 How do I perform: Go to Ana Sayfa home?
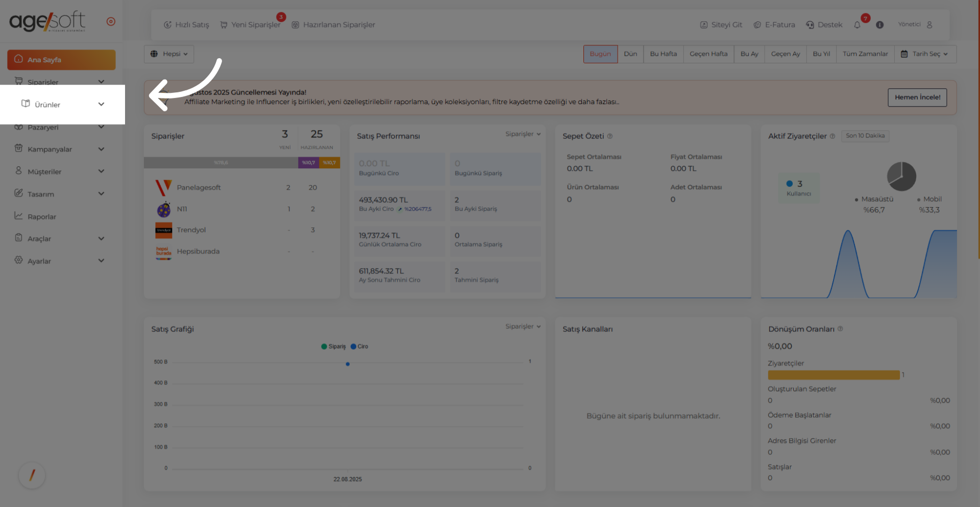61,60
